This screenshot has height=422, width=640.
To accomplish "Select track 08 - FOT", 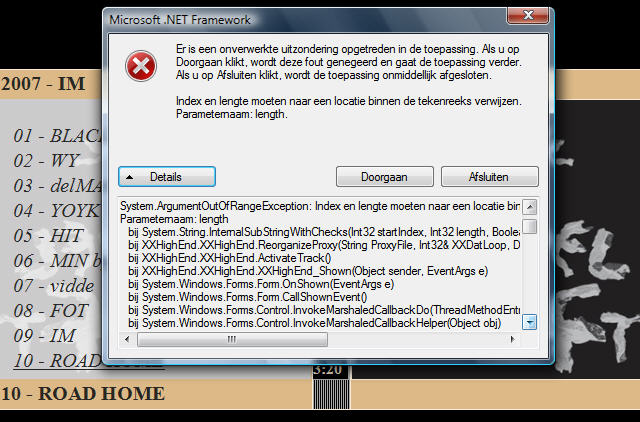I will 50,311.
